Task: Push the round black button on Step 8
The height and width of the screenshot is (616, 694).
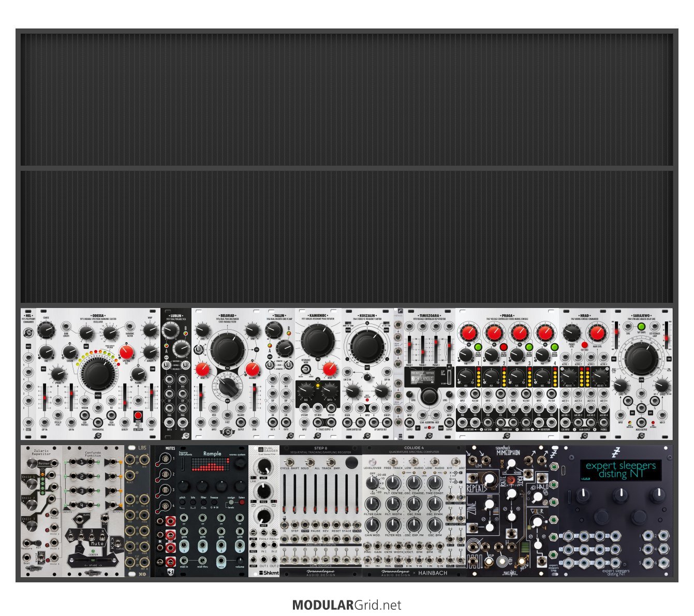Action: click(x=351, y=462)
